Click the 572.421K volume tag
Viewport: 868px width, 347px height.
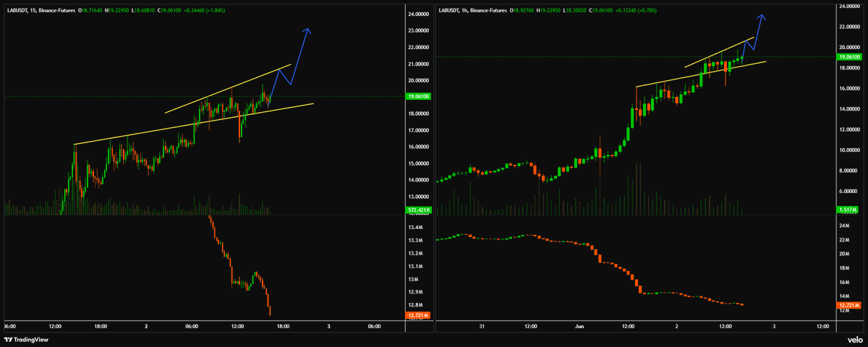(420, 210)
